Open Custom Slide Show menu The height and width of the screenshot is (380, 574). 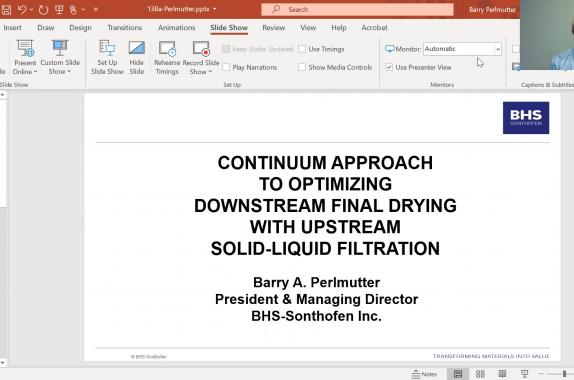60,57
